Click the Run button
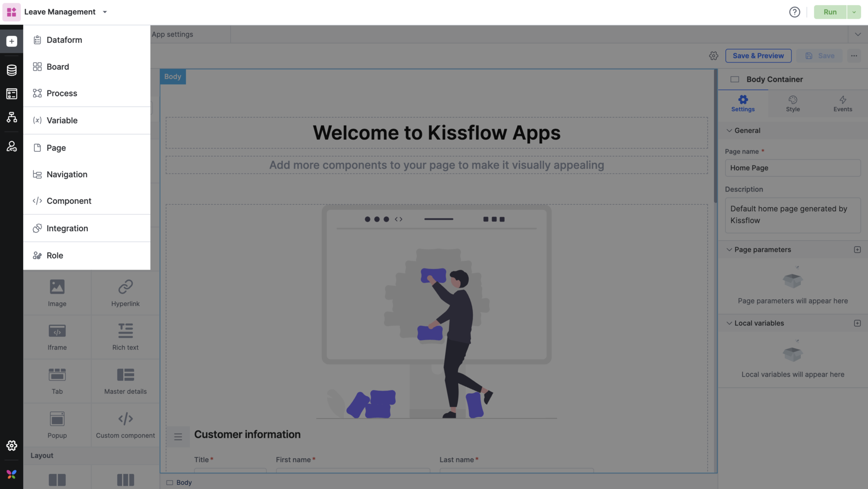Viewport: 868px width, 489px height. point(830,12)
